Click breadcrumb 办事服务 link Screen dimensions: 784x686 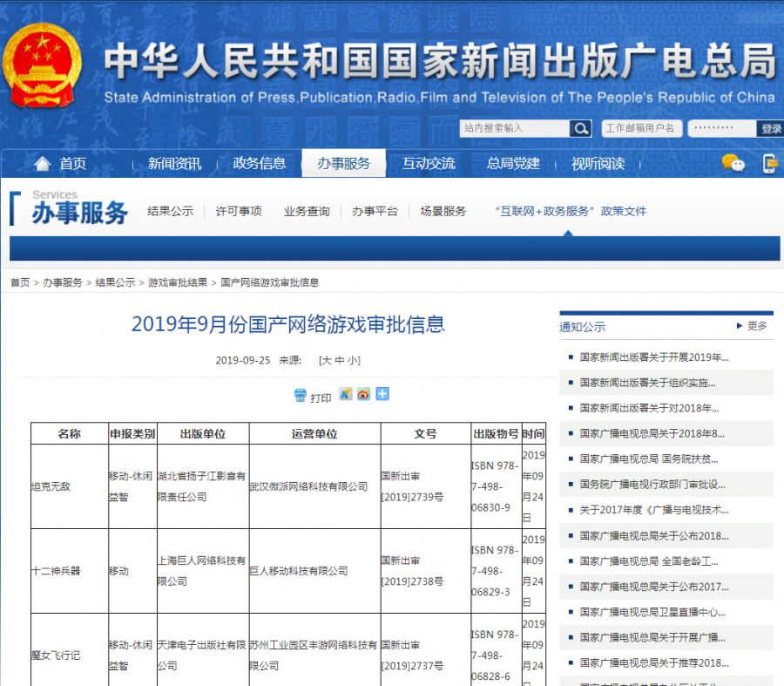63,282
